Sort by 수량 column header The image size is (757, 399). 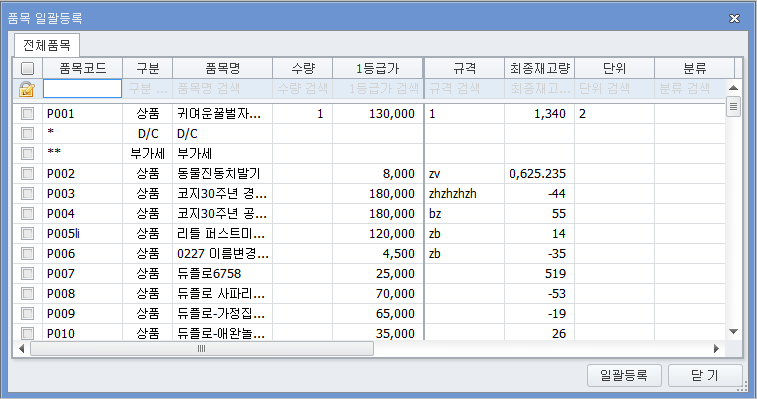point(303,68)
